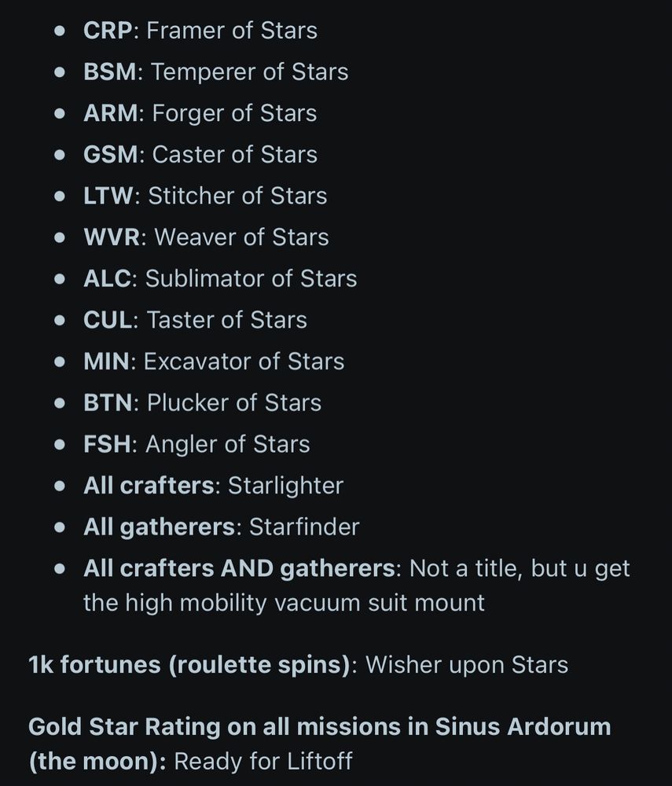Screen dimensions: 672x786
Task: Click the All gatherers Starfinder entry
Action: [221, 527]
